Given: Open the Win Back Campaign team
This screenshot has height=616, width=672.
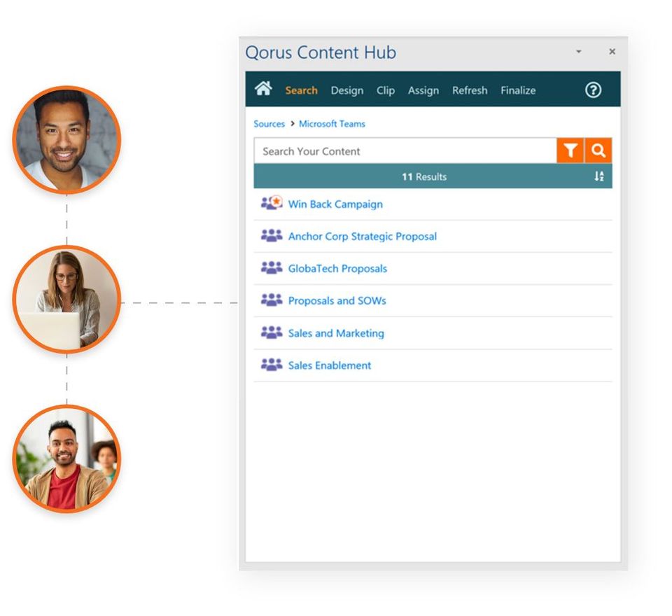Looking at the screenshot, I should (335, 204).
